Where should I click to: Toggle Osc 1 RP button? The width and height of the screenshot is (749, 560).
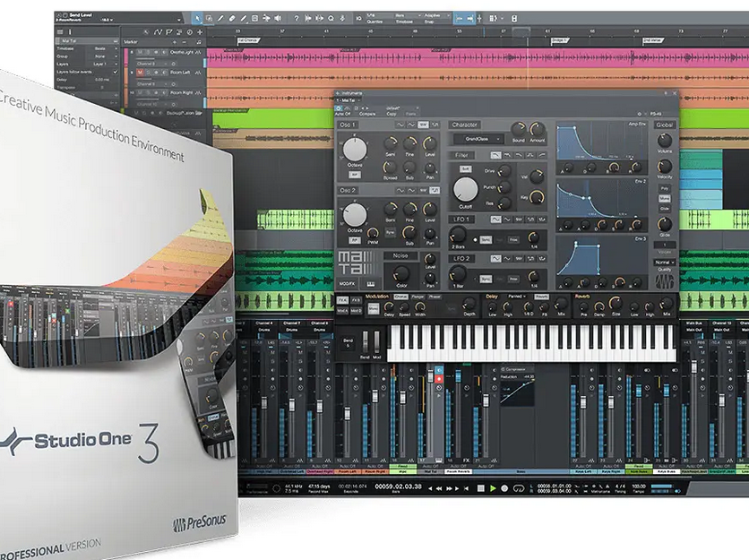pyautogui.click(x=355, y=176)
